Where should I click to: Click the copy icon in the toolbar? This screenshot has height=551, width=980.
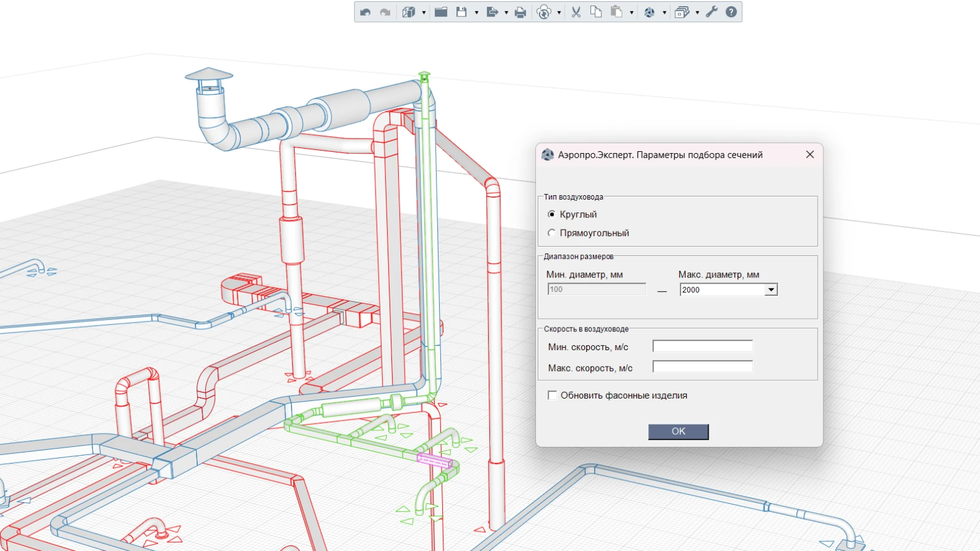[x=596, y=12]
